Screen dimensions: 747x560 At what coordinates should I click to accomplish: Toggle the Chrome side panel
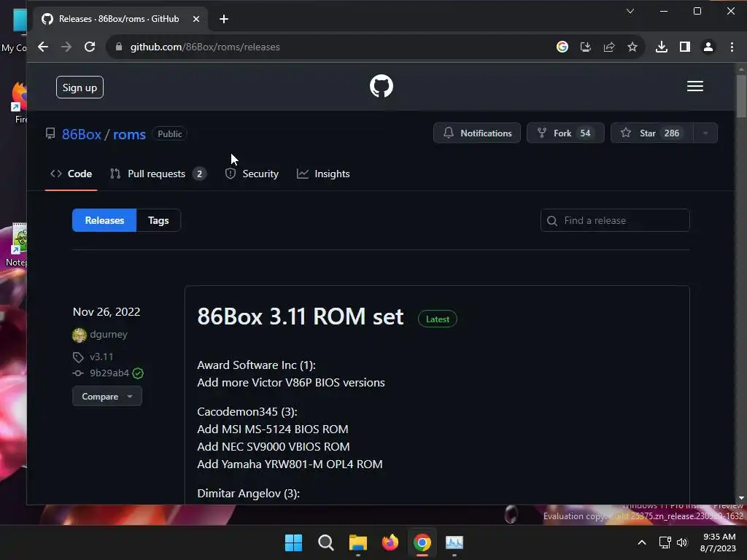coord(684,47)
